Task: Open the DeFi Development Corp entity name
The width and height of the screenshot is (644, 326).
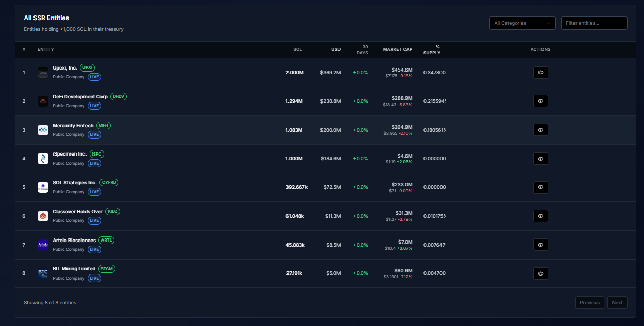Action: [x=80, y=97]
